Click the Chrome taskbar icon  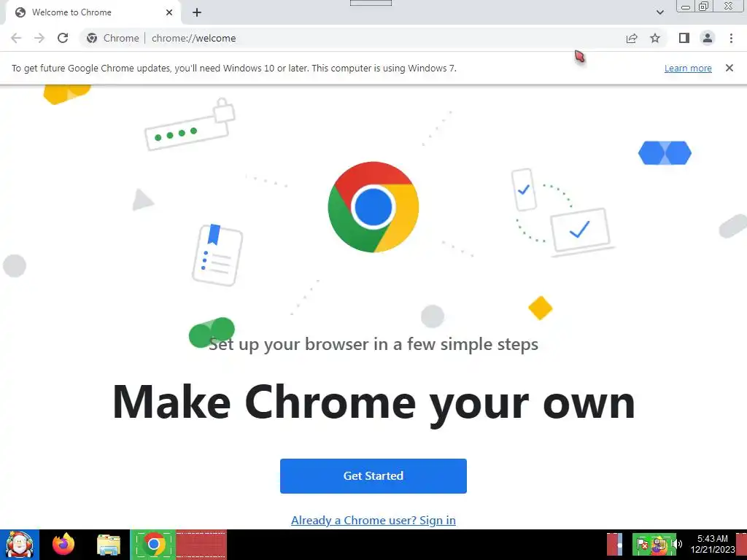(x=153, y=544)
